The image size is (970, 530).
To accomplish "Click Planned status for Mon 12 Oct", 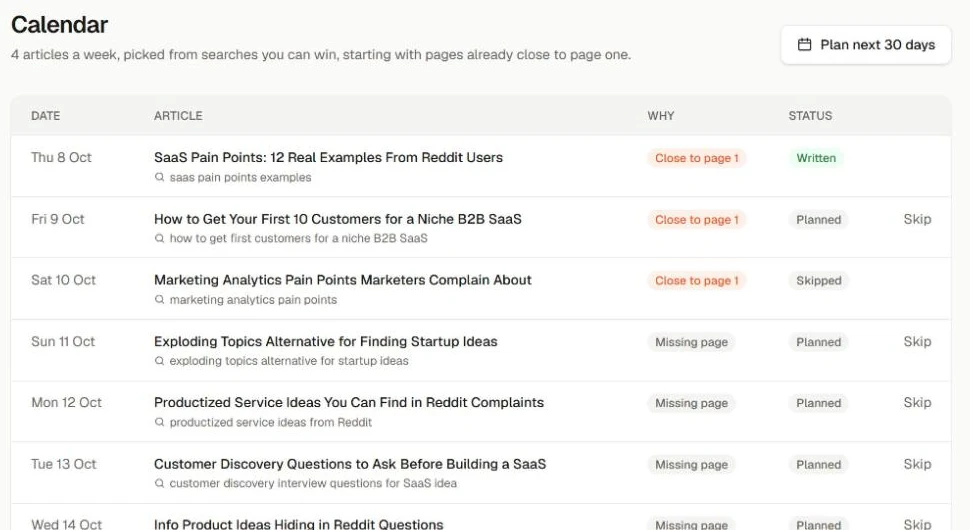I will [818, 403].
